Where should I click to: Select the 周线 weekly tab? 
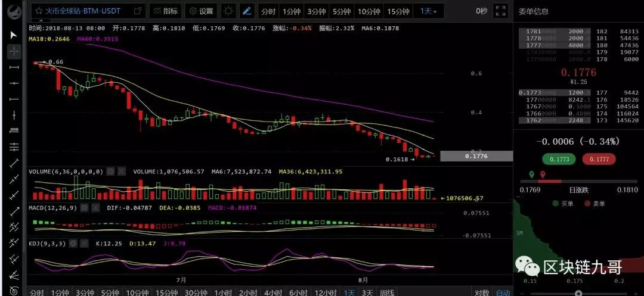387,291
